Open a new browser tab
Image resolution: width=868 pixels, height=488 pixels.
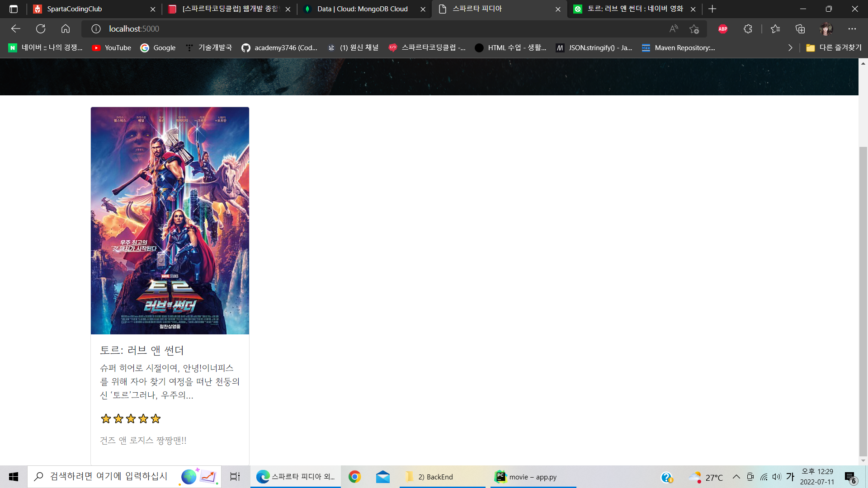712,9
